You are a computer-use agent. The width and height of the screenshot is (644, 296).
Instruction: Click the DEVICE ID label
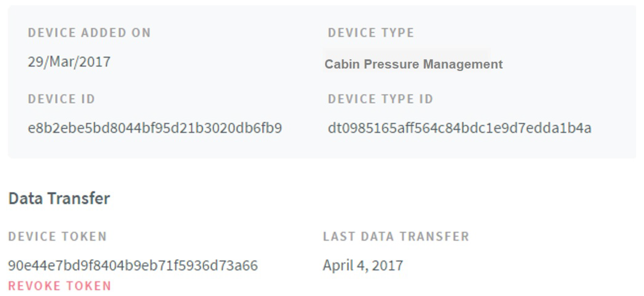click(x=62, y=99)
